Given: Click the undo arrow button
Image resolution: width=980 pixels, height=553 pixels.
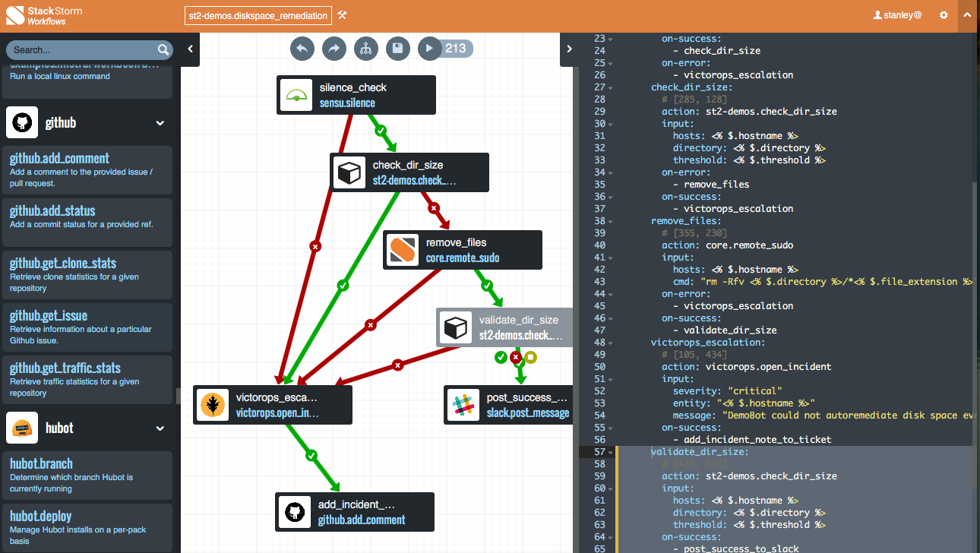Looking at the screenshot, I should pyautogui.click(x=302, y=49).
